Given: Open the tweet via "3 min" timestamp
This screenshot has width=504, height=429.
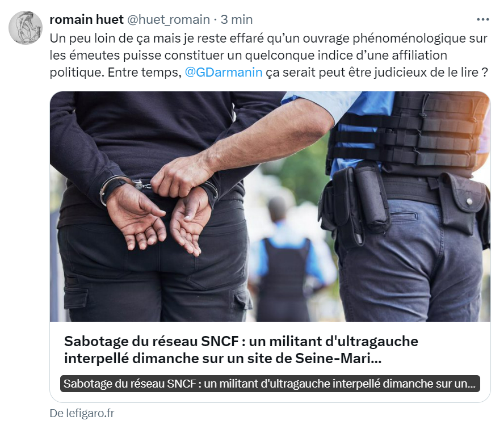Looking at the screenshot, I should 237,20.
